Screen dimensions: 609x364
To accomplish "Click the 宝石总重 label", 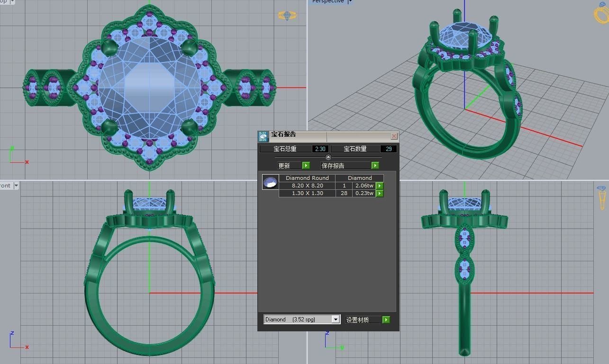I will (285, 149).
